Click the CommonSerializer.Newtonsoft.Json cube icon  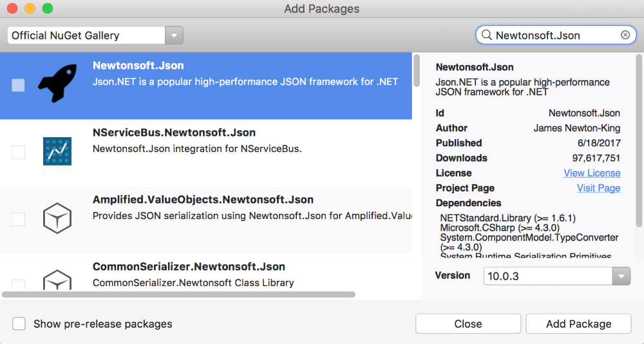[57, 280]
